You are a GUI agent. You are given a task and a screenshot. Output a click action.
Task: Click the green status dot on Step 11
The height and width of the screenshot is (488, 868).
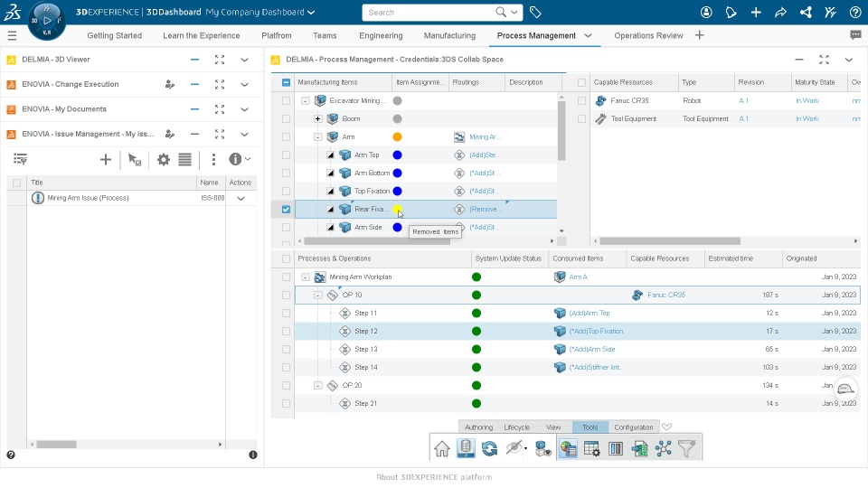point(476,314)
